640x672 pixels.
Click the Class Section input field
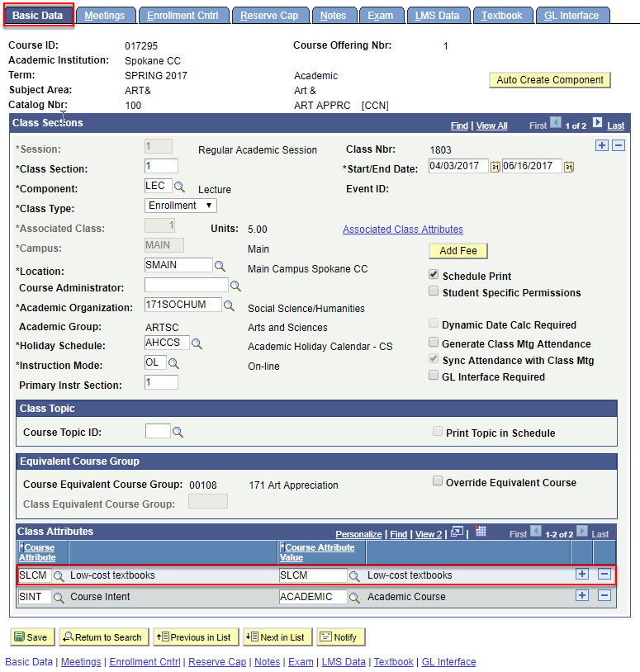(x=161, y=166)
